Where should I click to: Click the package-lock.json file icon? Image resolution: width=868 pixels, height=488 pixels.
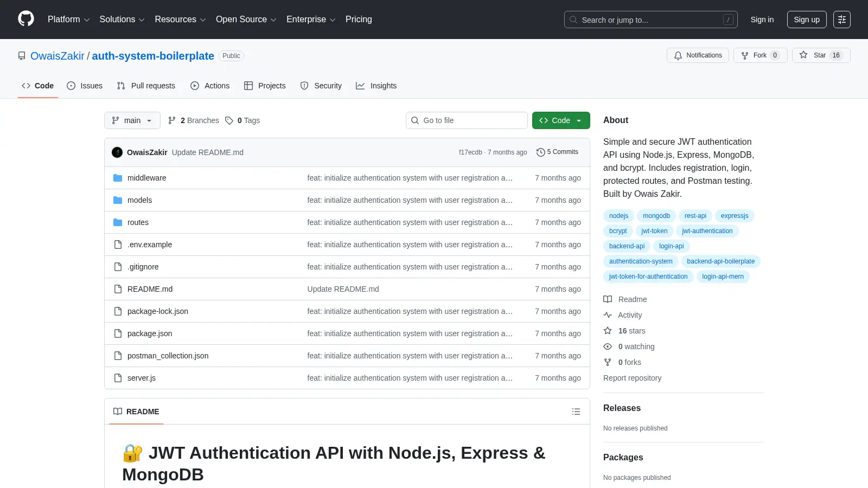pyautogui.click(x=118, y=311)
